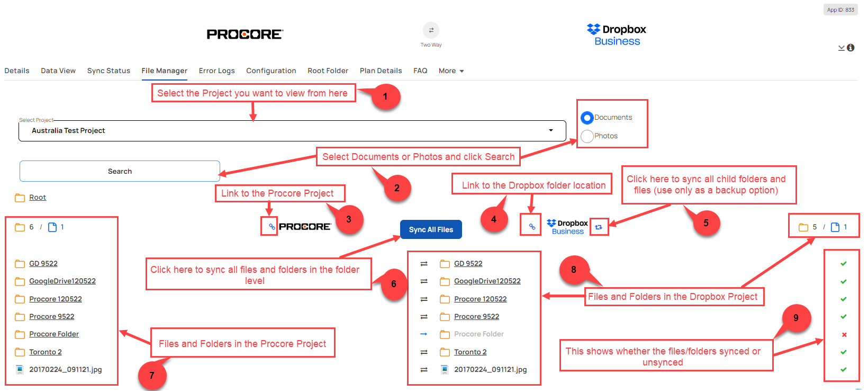Screen dimensions: 868x391
Task: Open Dropbox-side Toronto 2 folder link
Action: pos(471,352)
